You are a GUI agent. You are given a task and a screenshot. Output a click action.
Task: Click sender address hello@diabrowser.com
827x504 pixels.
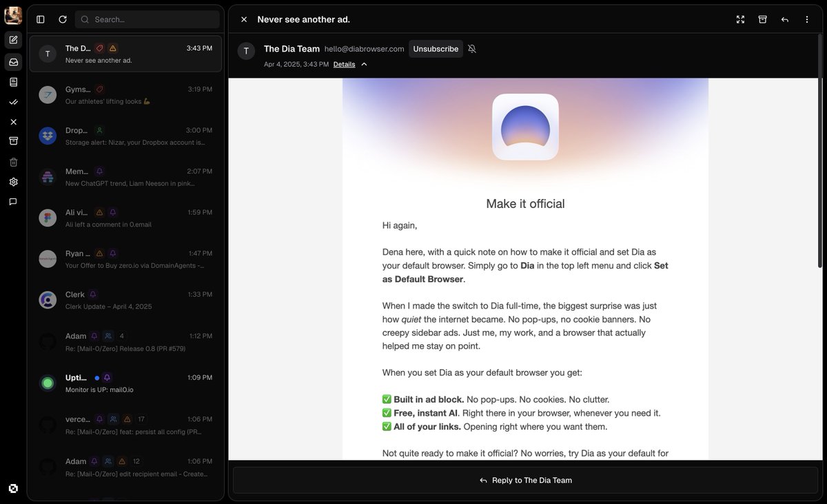pyautogui.click(x=364, y=49)
